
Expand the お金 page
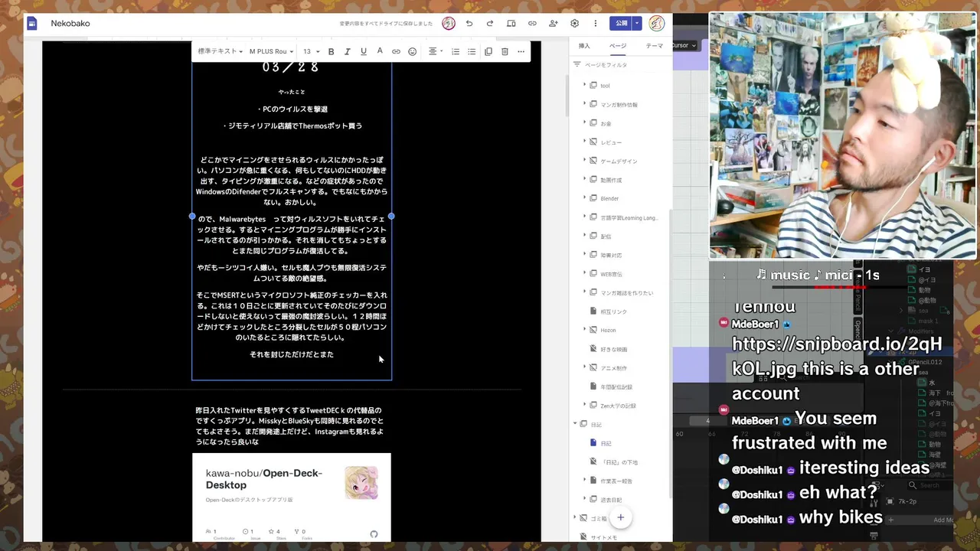coord(584,122)
